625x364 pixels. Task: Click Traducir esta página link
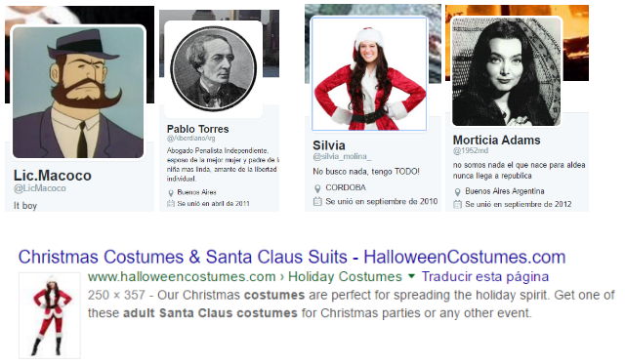click(485, 277)
